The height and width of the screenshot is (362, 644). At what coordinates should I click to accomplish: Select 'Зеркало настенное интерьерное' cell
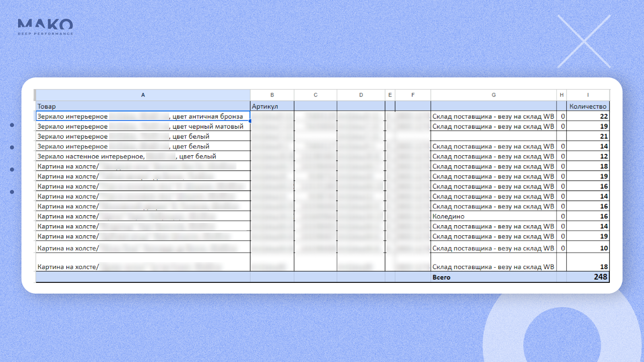[143, 156]
